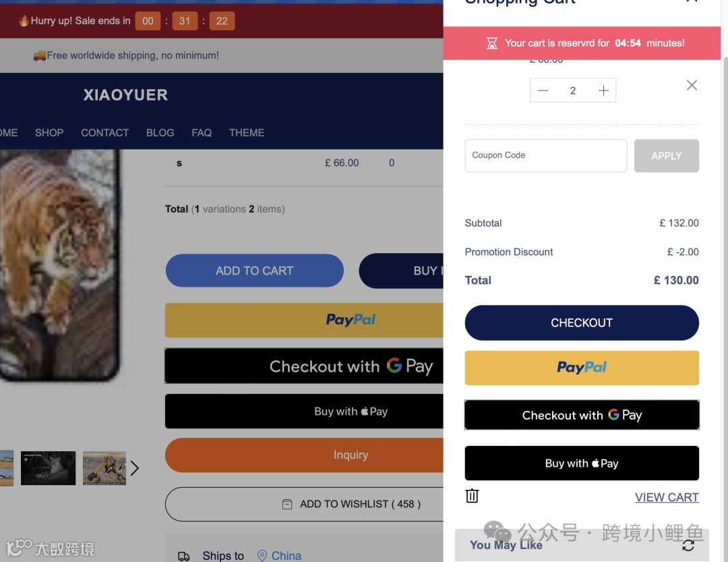Refresh the You May Like suggestions
The width and height of the screenshot is (728, 562).
click(x=688, y=545)
